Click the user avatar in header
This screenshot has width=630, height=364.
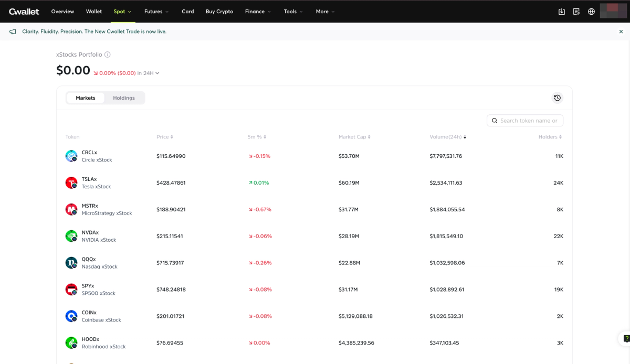(612, 10)
